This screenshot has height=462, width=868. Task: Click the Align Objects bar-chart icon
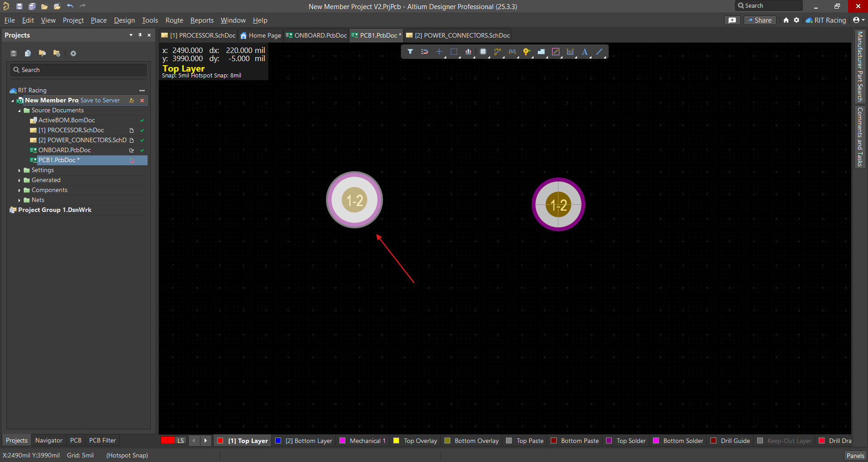pyautogui.click(x=468, y=52)
